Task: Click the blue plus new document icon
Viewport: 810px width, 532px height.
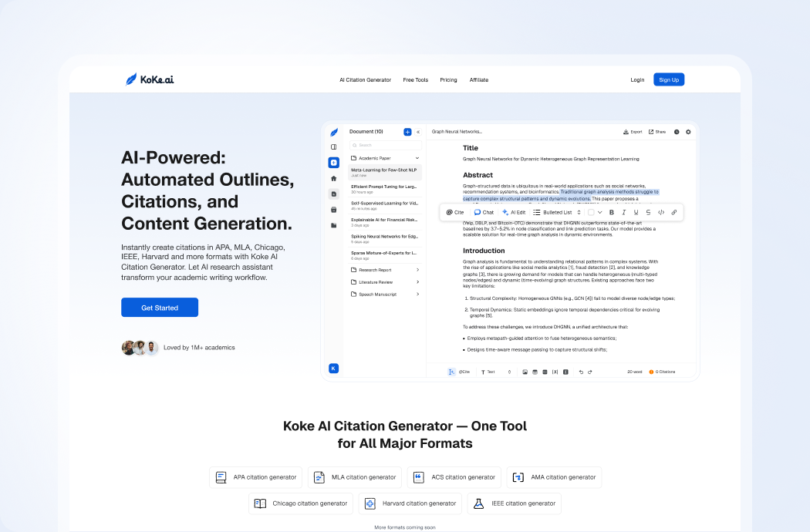Action: pos(407,132)
